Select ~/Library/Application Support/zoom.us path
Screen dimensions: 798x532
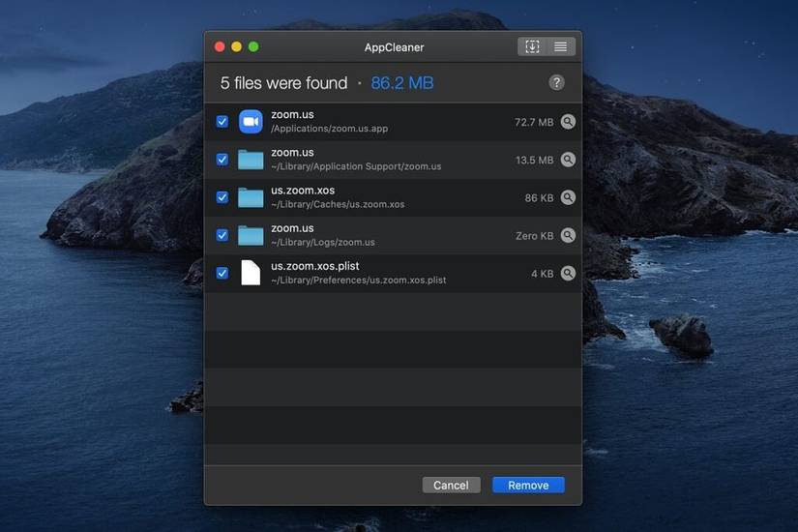356,166
